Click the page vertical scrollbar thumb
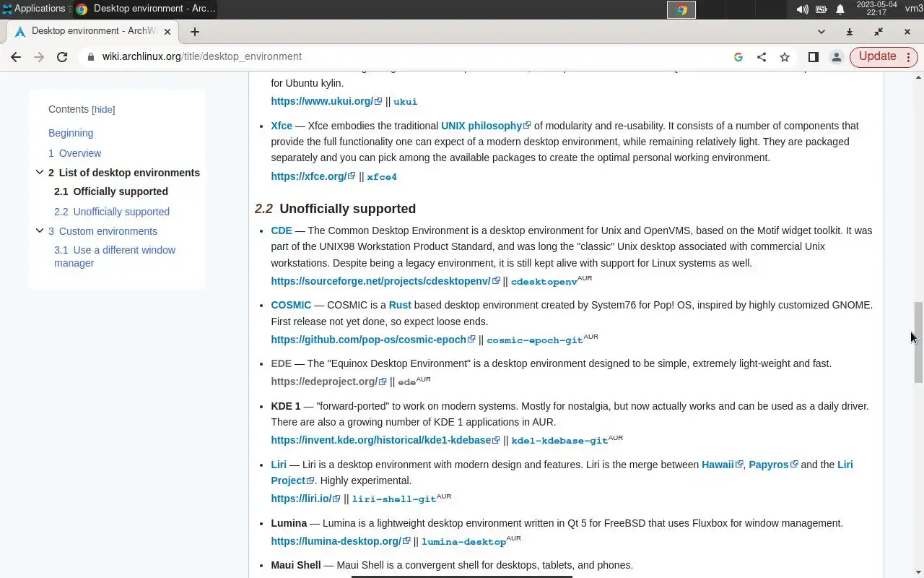 point(918,342)
